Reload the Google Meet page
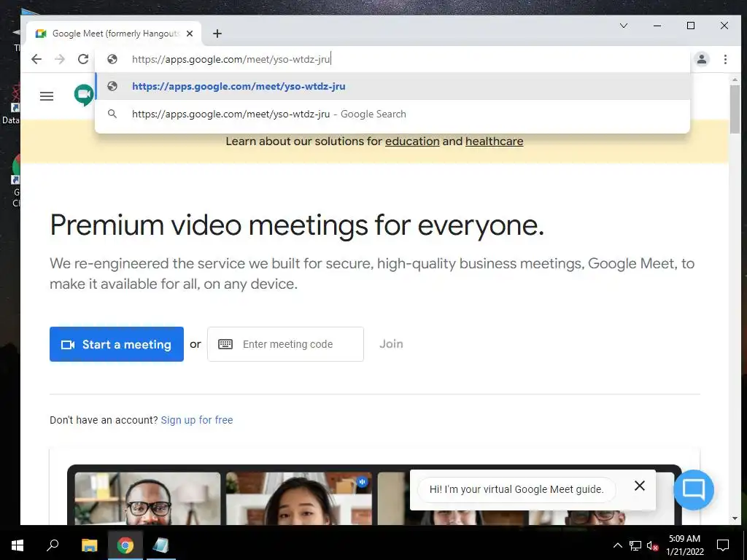The height and width of the screenshot is (560, 747). pyautogui.click(x=83, y=59)
